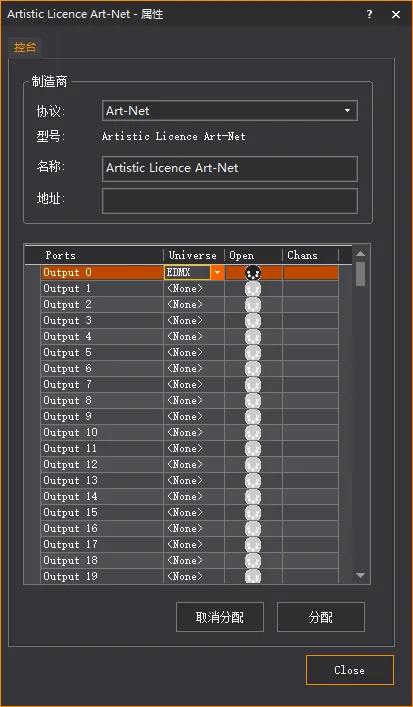Switch to the 控台 tab
This screenshot has width=413, height=707.
[25, 47]
